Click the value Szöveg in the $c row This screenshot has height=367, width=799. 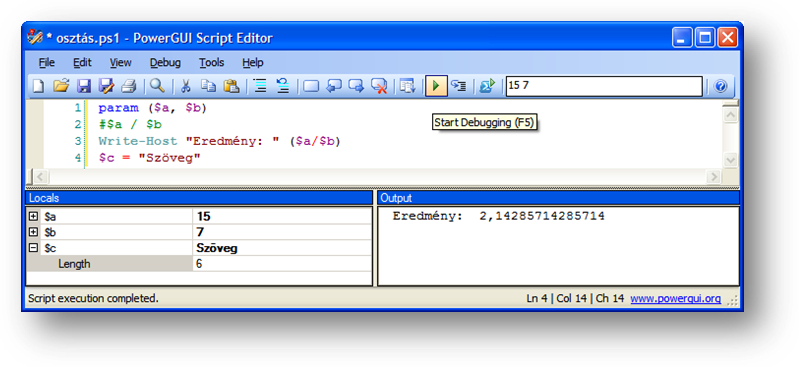[217, 248]
